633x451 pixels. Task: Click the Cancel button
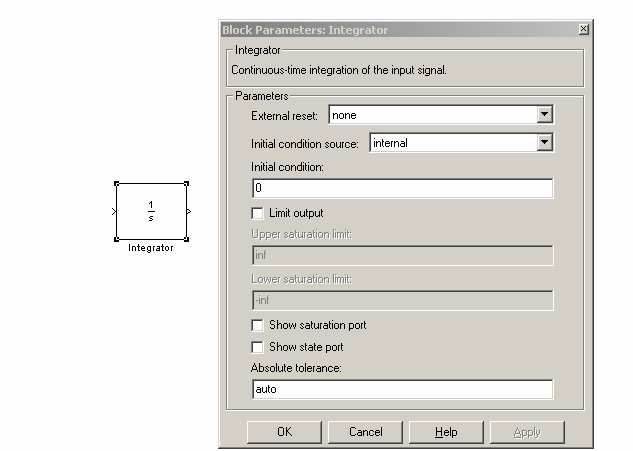[x=365, y=432]
